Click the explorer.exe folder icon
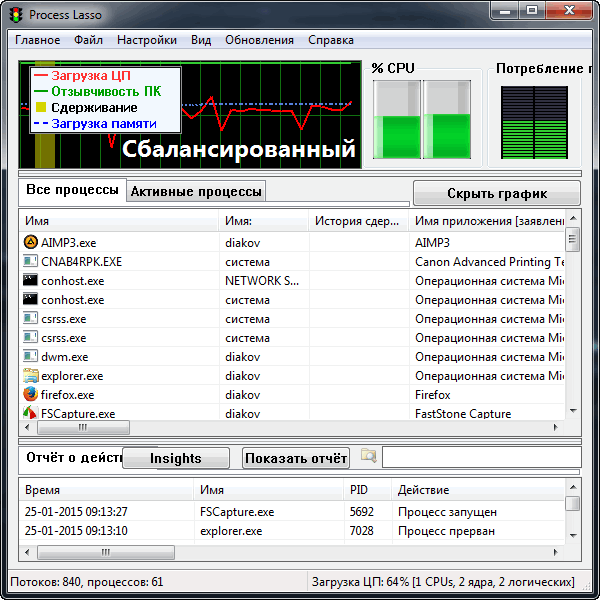This screenshot has height=600, width=600. point(30,375)
